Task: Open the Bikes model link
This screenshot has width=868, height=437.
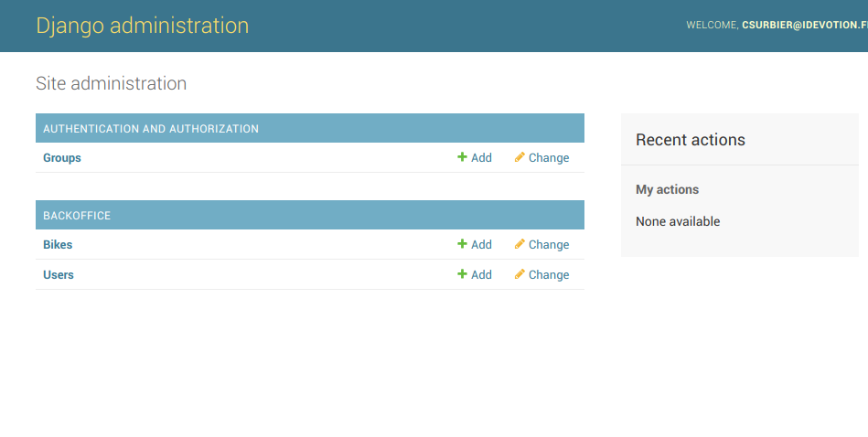Action: pyautogui.click(x=58, y=244)
